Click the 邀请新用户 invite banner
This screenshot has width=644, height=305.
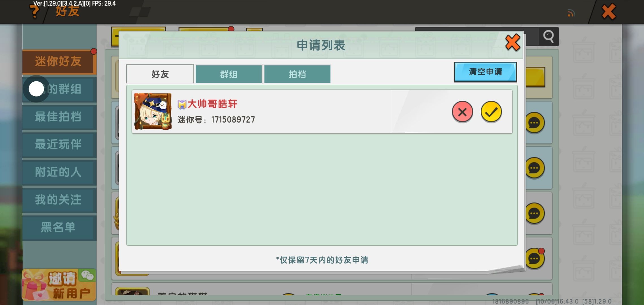pos(59,285)
